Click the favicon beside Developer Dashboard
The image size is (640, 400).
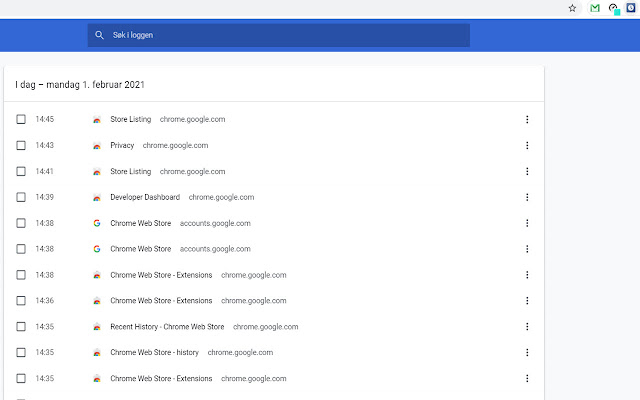pyautogui.click(x=97, y=198)
